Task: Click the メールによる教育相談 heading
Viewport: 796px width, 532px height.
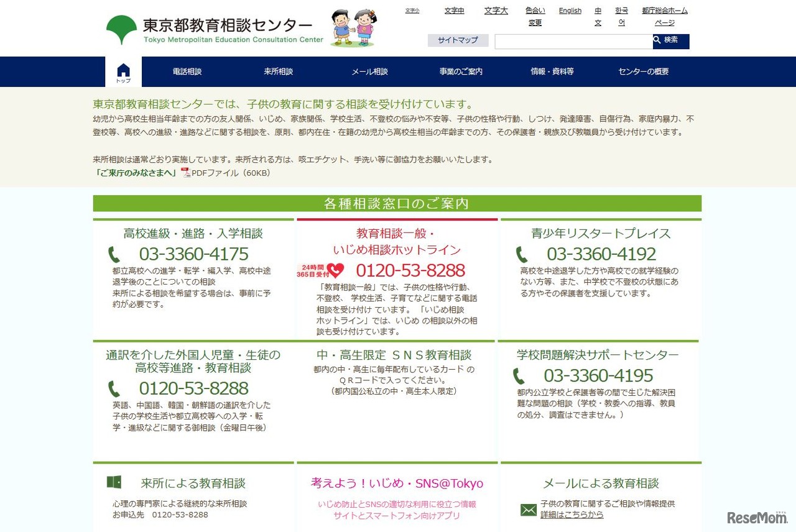Action: point(601,483)
